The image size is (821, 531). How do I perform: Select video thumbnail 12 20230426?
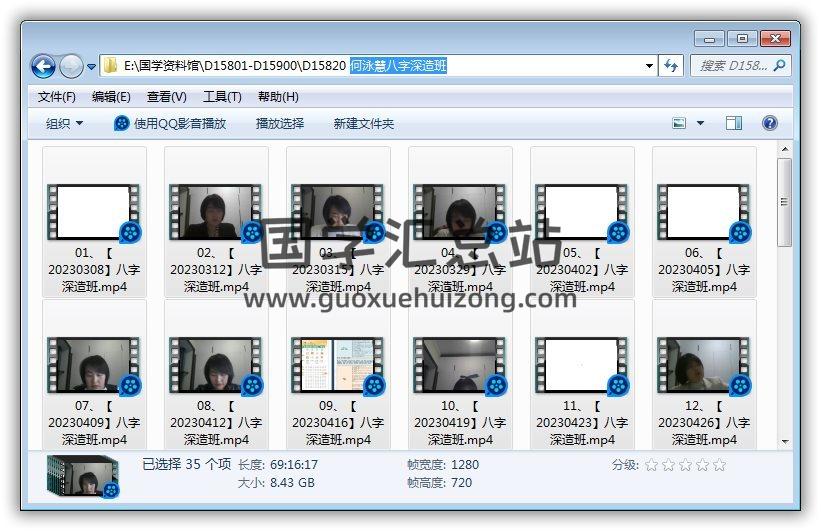pos(703,365)
